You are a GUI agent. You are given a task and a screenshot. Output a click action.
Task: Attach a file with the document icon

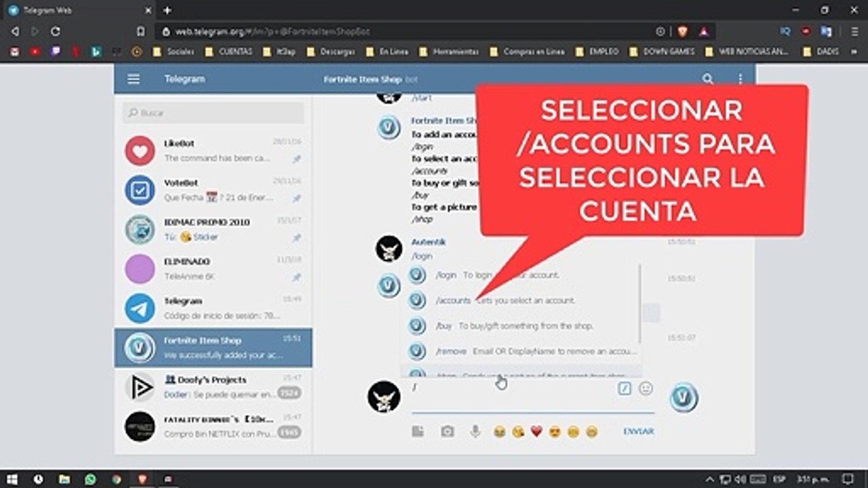(x=418, y=431)
